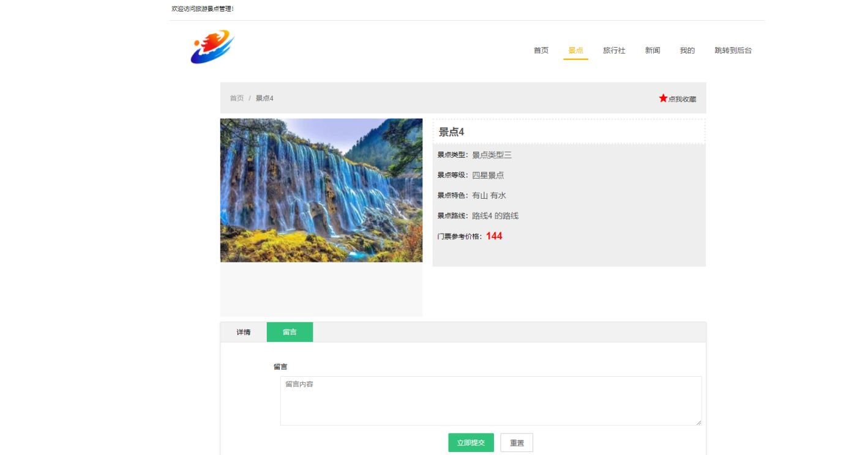Click the ticket price 144
868x455 pixels.
(494, 236)
